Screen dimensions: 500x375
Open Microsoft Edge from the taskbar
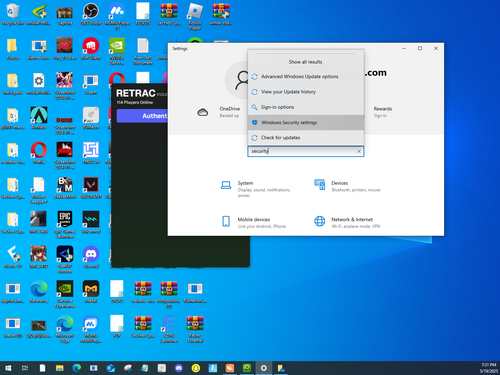click(x=77, y=368)
